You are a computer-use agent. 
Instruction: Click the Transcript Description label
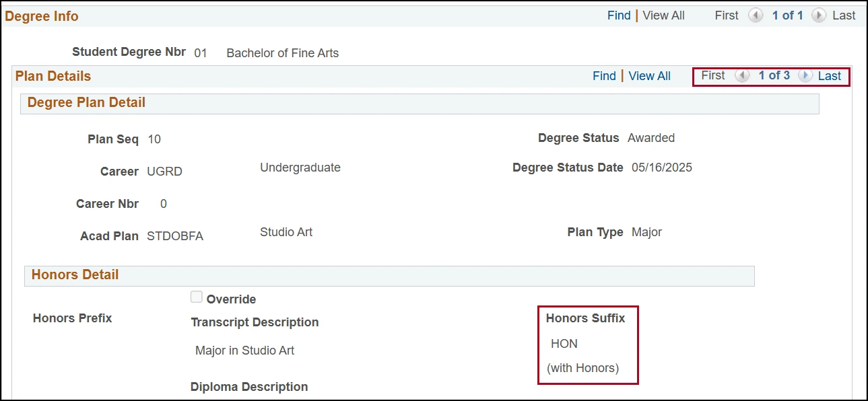click(x=255, y=322)
